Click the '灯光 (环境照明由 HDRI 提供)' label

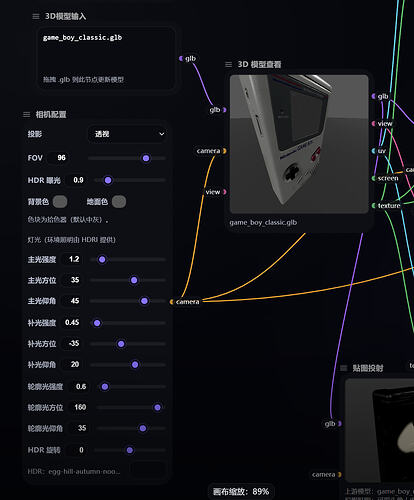point(71,240)
